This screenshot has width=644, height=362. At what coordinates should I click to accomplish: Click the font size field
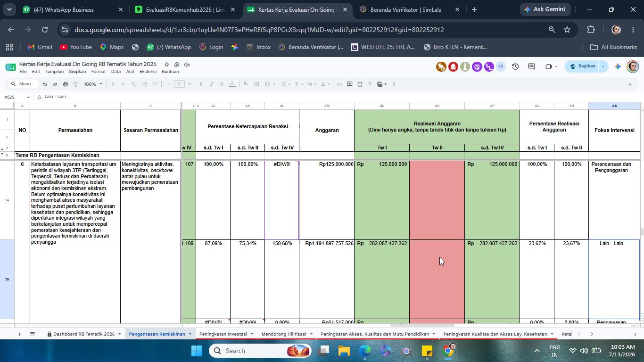point(179,84)
